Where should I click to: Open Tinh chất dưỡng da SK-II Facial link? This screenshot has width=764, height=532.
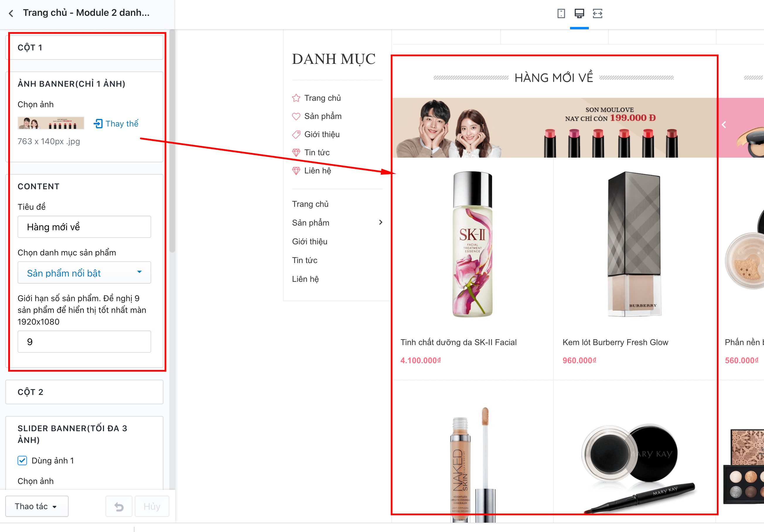tap(458, 342)
